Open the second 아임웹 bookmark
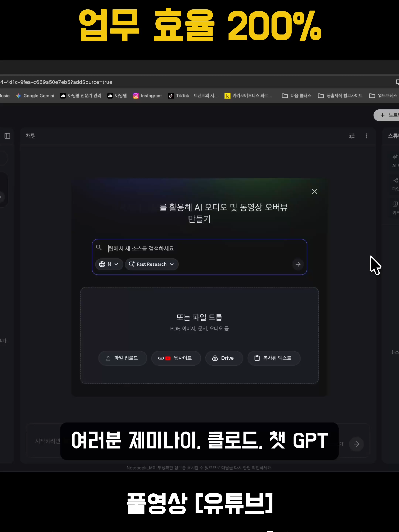This screenshot has width=399, height=532. point(117,96)
